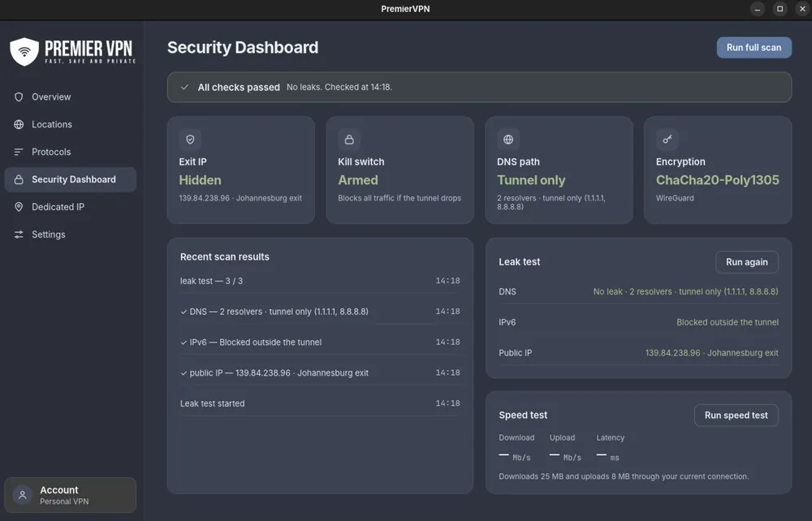Click 'IPv6 — Blocked outside the tunnel' row
Image resolution: width=812 pixels, height=521 pixels.
[x=320, y=342]
